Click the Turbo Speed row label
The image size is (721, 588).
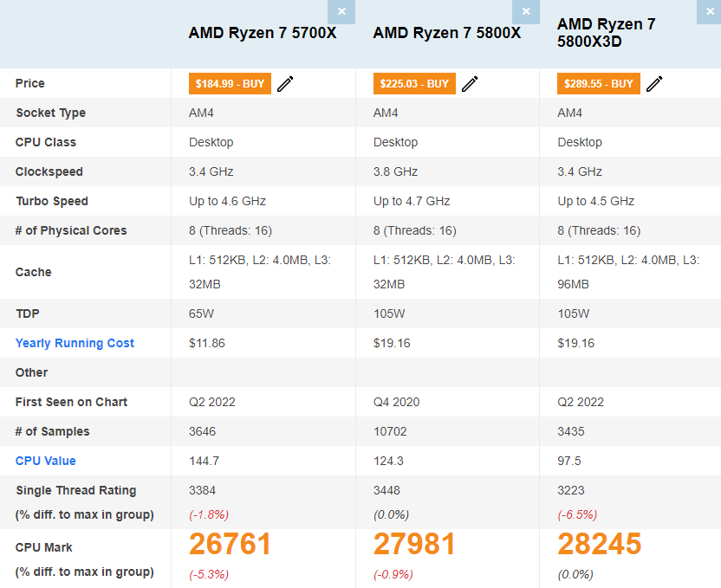click(x=51, y=201)
